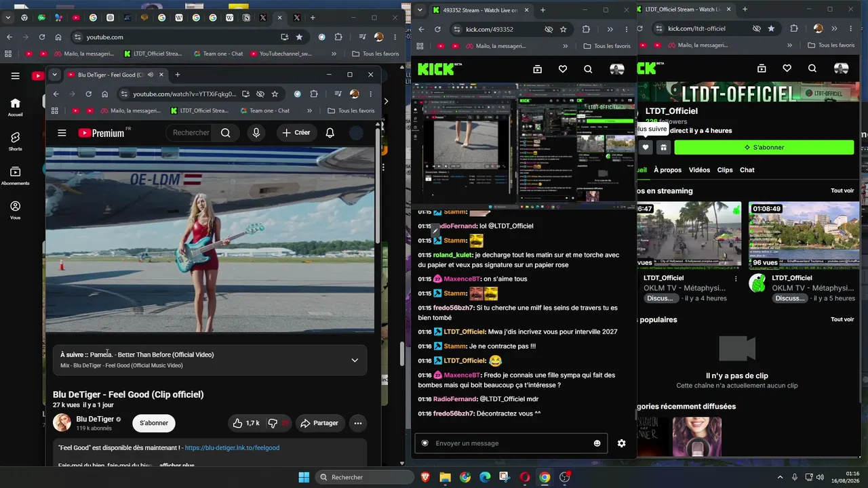The image size is (868, 488).
Task: Toggle third-party cookies eye icon on youtube.com/watch
Action: (x=260, y=94)
